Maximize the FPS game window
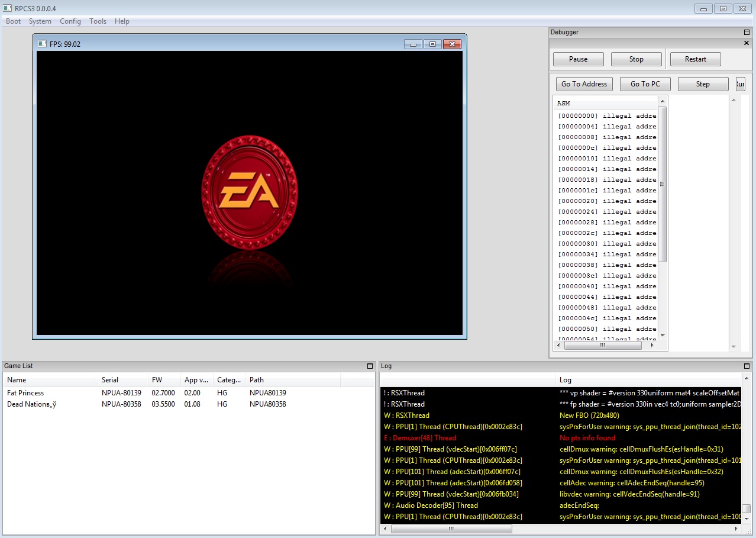This screenshot has width=756, height=538. coord(432,44)
